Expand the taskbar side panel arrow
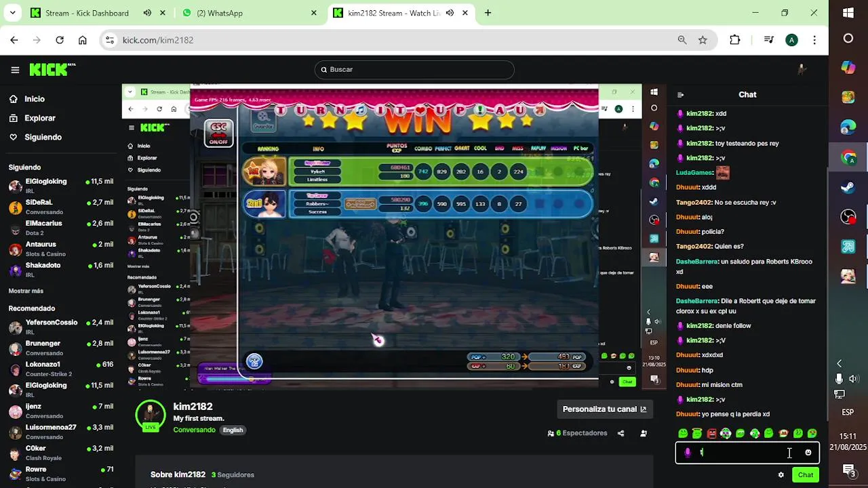Image resolution: width=868 pixels, height=488 pixels. coord(840,364)
